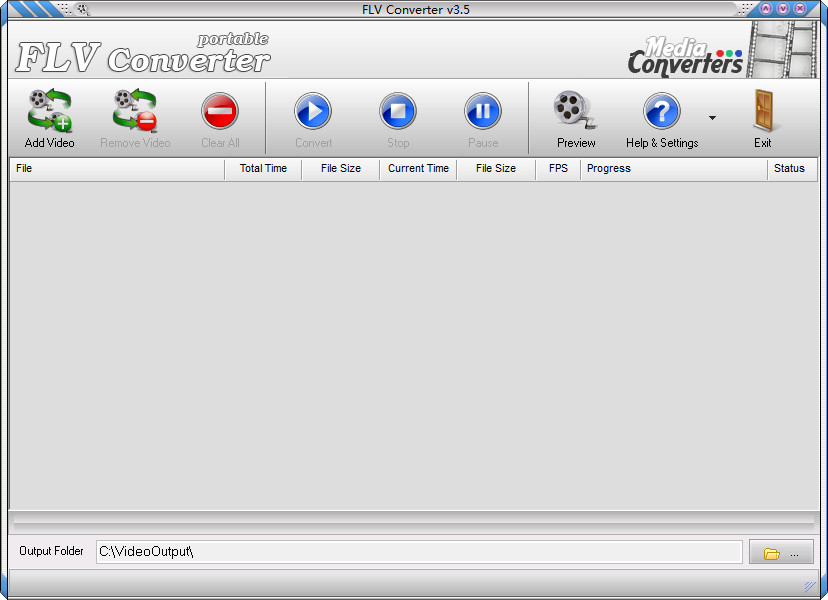
Task: Click the red Clear All icon
Action: pos(220,111)
